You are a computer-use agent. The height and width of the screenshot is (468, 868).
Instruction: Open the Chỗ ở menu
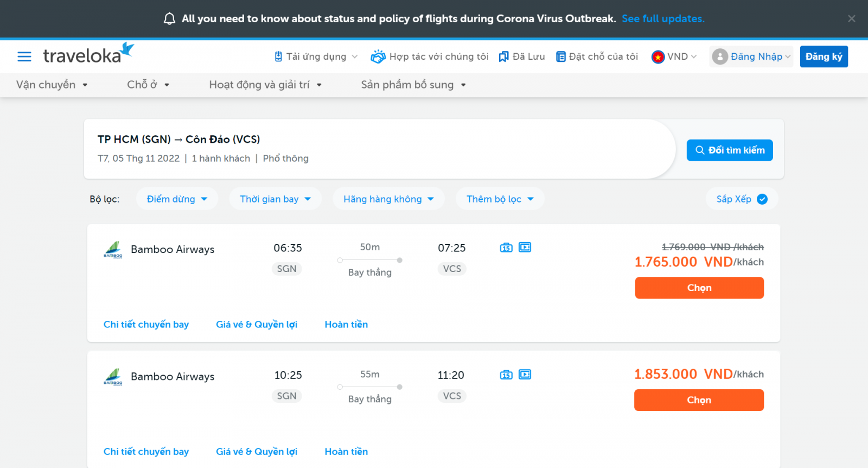(148, 85)
